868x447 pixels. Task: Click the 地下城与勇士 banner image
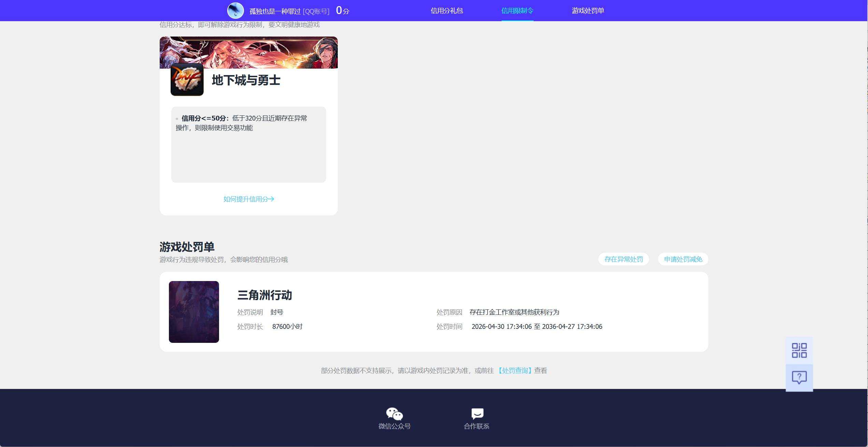(249, 53)
